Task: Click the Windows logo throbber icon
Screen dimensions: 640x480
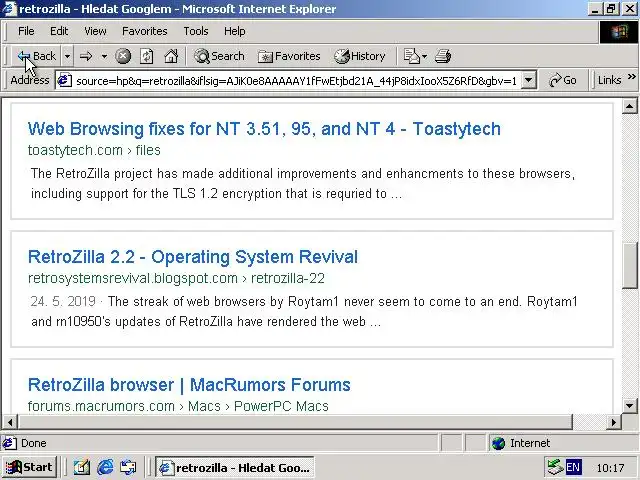Action: 619,32
